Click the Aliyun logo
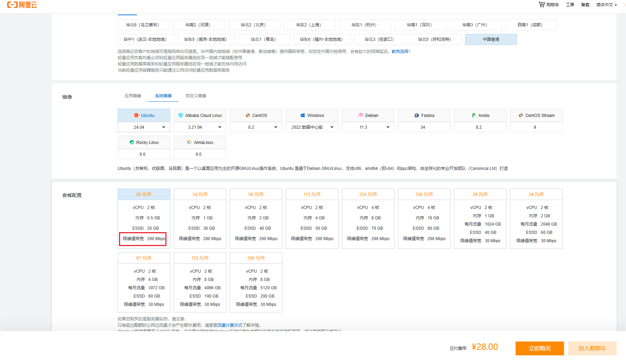The width and height of the screenshot is (626, 364). [x=22, y=5]
